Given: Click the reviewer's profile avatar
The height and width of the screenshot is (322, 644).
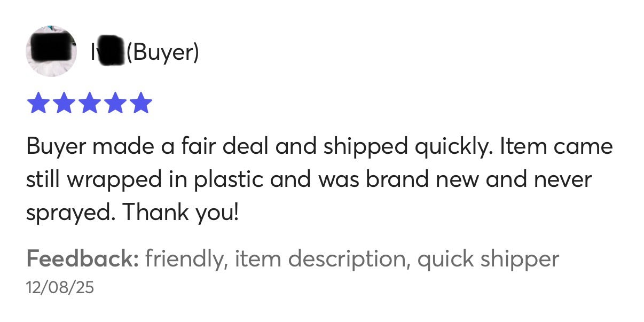Looking at the screenshot, I should click(51, 51).
